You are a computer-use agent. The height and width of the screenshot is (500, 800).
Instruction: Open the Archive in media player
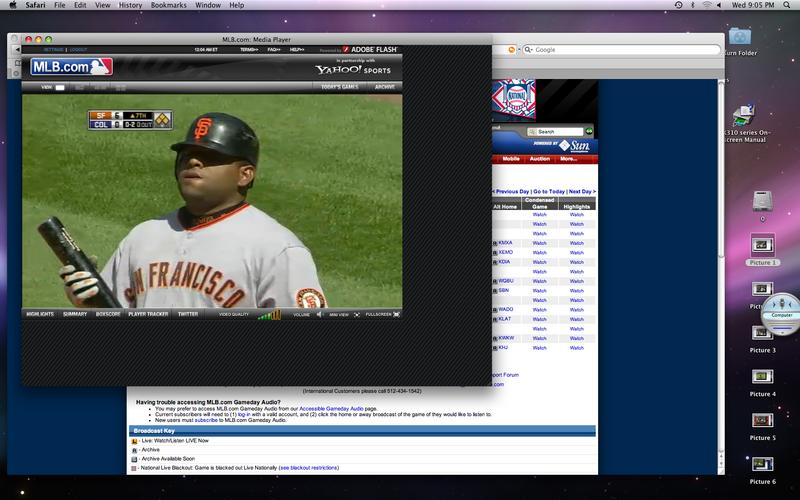point(385,87)
